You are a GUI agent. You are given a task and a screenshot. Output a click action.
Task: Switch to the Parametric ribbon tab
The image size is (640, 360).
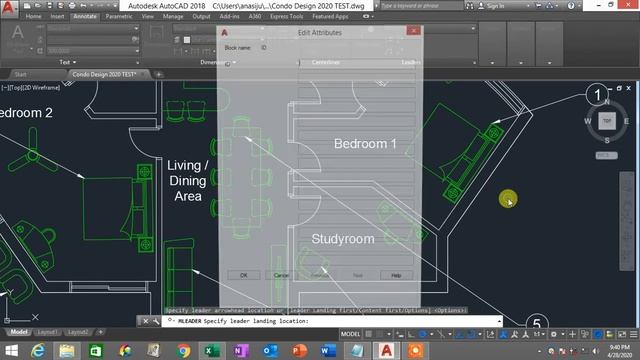(119, 16)
